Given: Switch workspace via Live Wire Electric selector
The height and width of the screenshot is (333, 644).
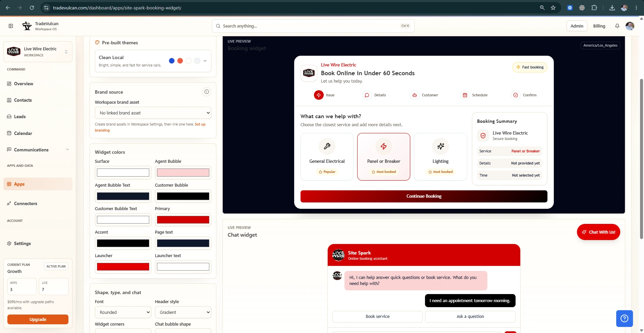Looking at the screenshot, I should click(38, 52).
